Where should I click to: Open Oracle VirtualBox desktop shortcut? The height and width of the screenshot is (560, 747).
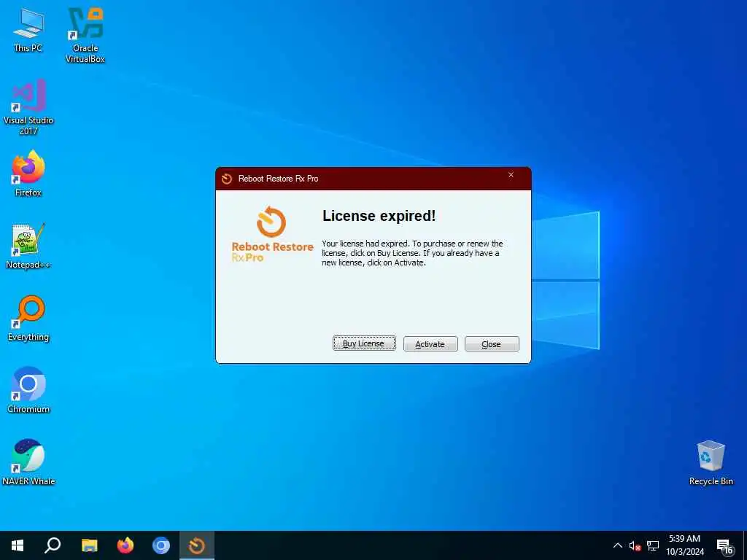tap(85, 35)
